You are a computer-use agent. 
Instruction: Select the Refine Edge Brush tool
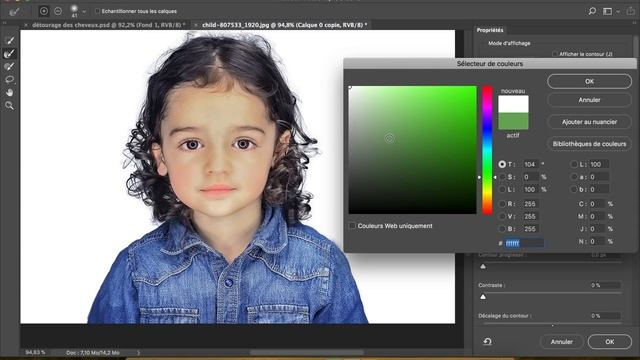9,53
